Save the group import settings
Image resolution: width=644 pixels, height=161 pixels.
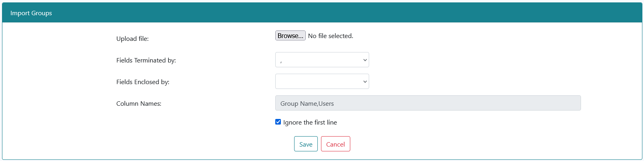click(x=306, y=144)
